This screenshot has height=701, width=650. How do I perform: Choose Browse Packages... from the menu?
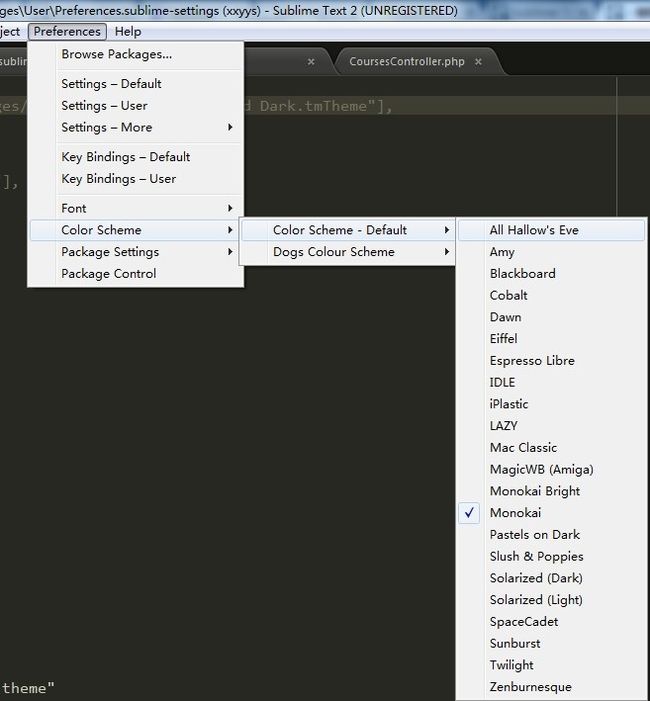[136, 54]
